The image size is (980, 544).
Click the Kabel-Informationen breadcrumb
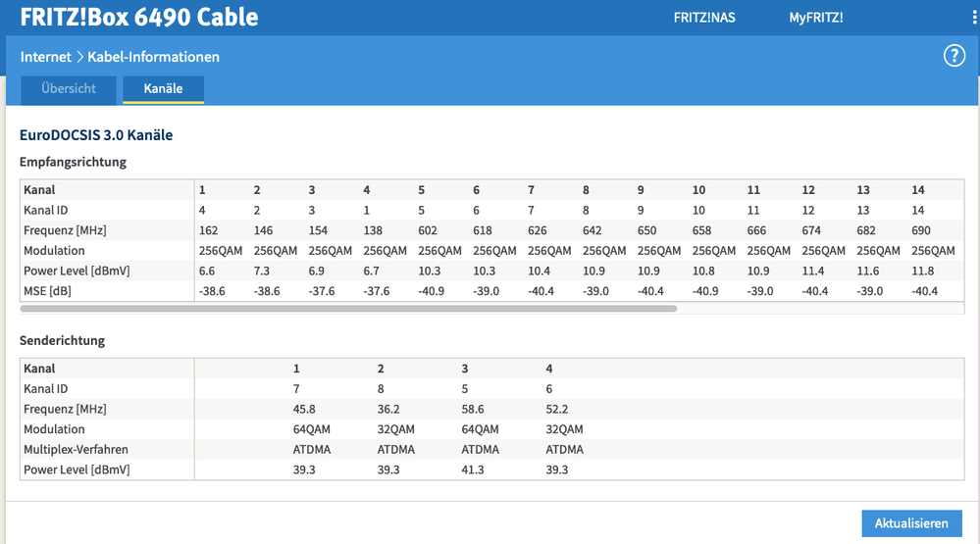coord(153,57)
